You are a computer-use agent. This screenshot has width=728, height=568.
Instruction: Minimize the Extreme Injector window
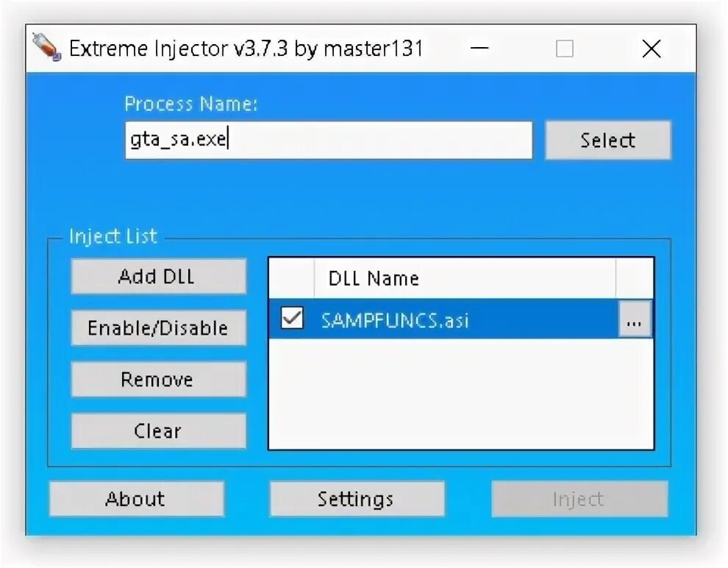click(479, 49)
